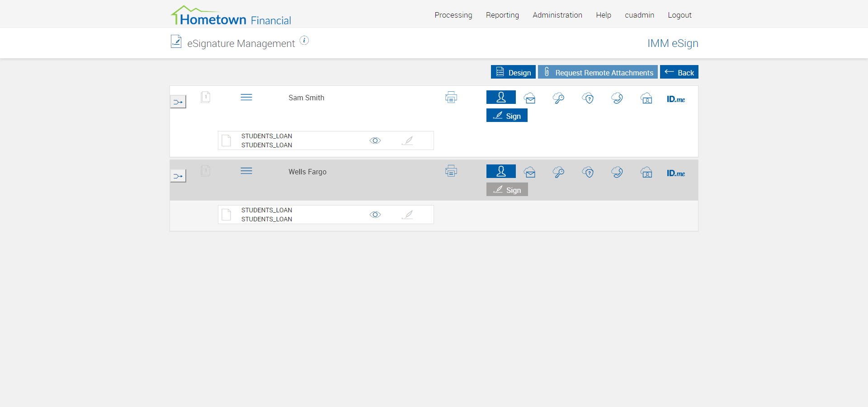Click the page count icon for Sam Smith
Screen dimensions: 868x407
click(206, 97)
